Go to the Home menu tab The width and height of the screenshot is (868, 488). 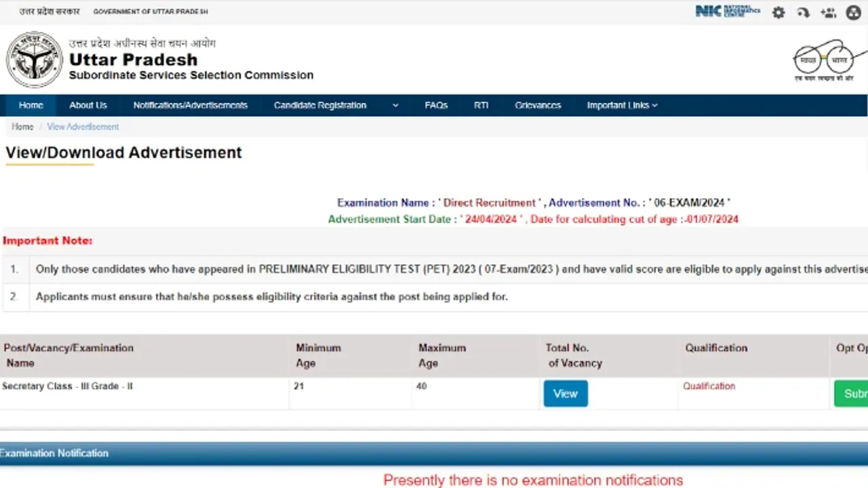[x=31, y=106]
